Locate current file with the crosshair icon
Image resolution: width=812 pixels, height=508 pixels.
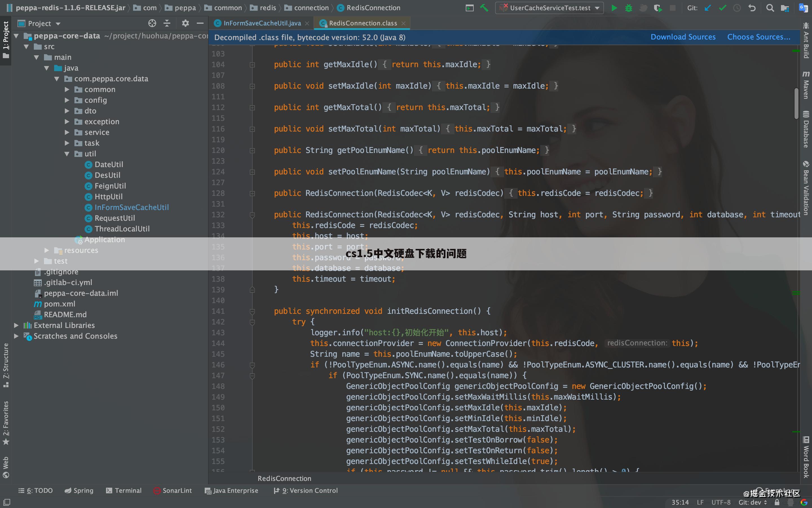tap(152, 23)
